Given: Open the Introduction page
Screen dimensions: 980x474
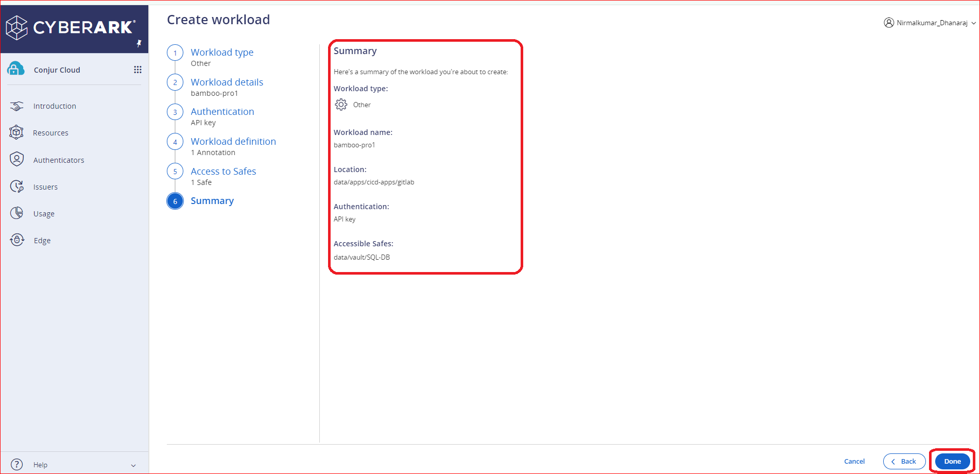Looking at the screenshot, I should pos(55,106).
